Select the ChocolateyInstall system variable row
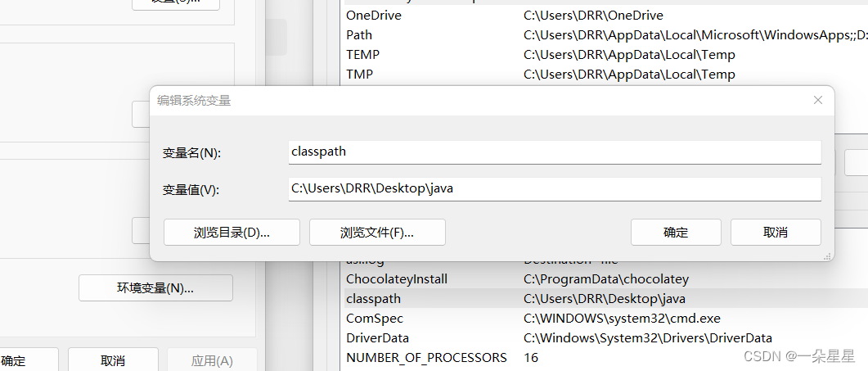This screenshot has height=371, width=868. point(605,279)
